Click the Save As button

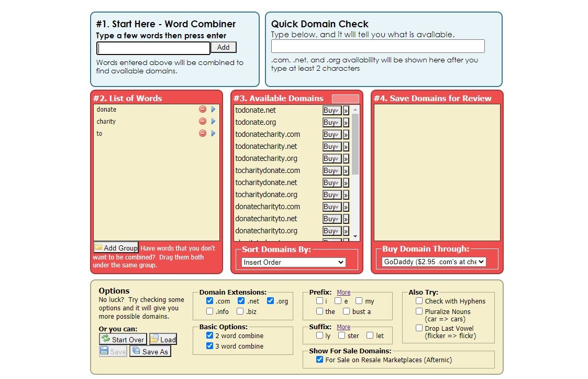pyautogui.click(x=150, y=351)
